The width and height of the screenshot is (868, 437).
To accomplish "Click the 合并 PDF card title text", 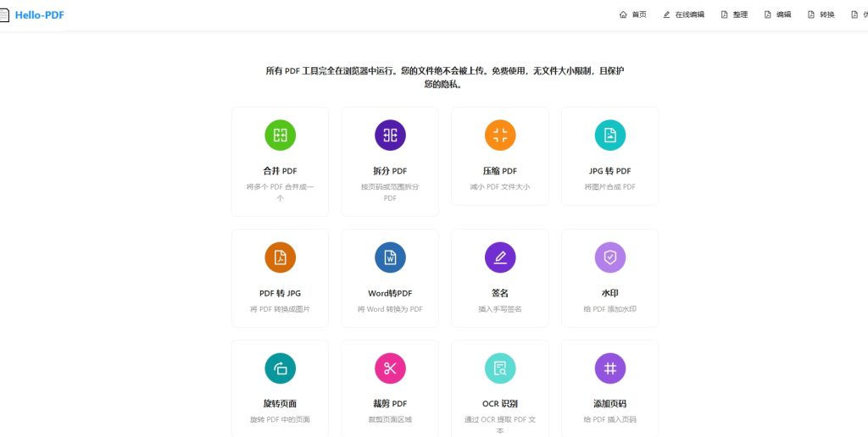I will pyautogui.click(x=280, y=171).
